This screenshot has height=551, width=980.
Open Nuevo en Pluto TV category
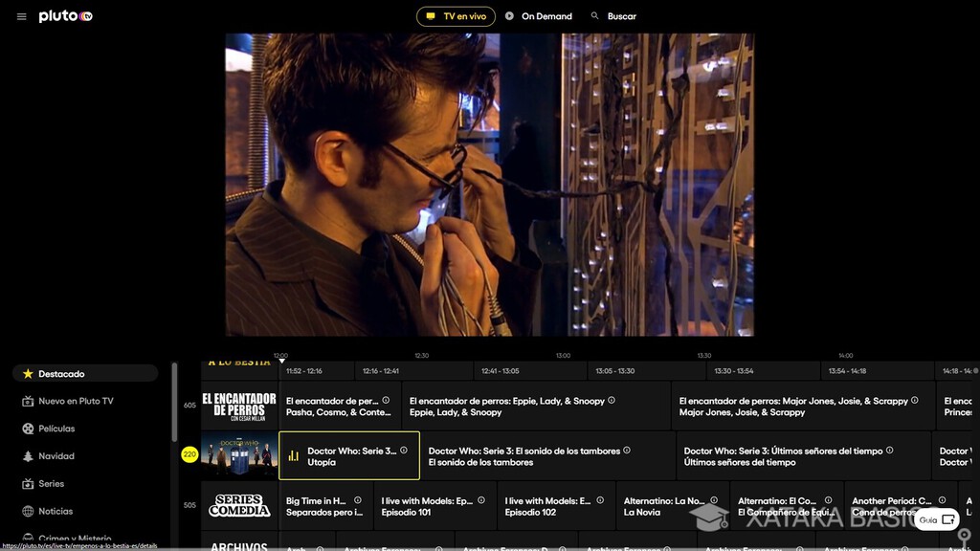(x=75, y=401)
